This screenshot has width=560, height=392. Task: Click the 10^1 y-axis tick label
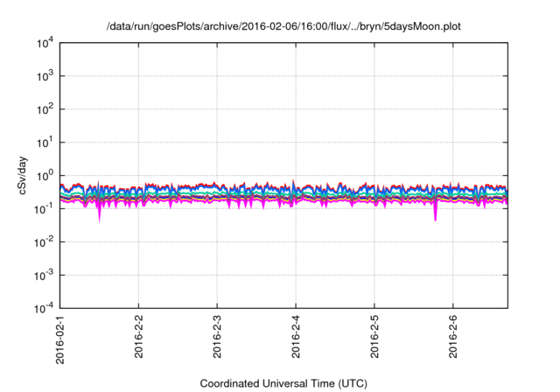tap(45, 143)
